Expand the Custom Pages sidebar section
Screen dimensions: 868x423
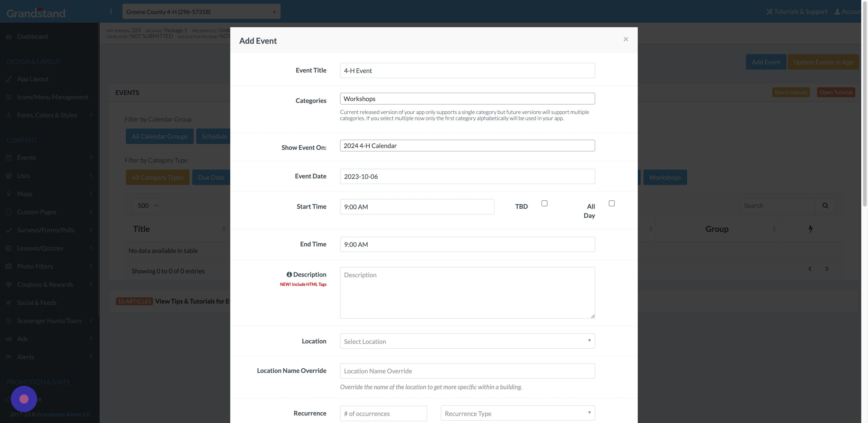coord(91,212)
